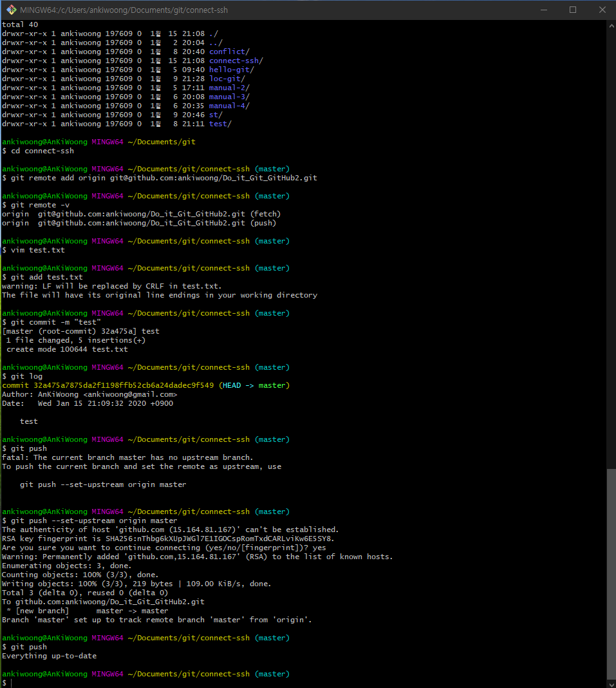Click the Git Bash icon in title bar
616x688 pixels.
12,10
